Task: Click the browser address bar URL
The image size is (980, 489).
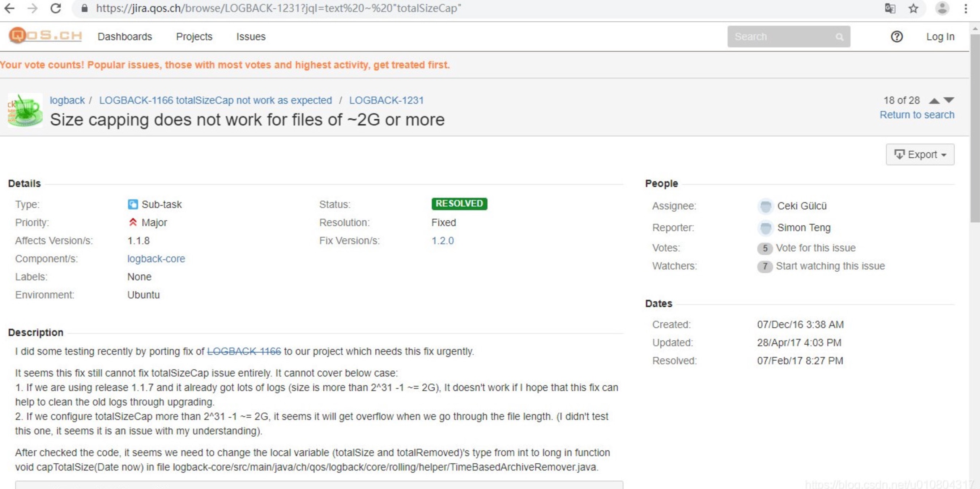Action: 278,8
